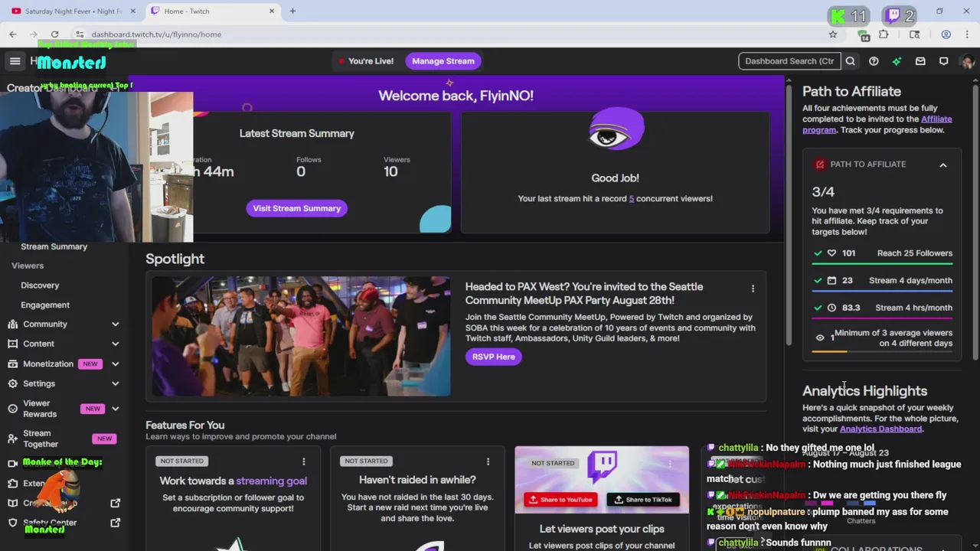Open the Affiliate program link
This screenshot has height=551, width=980.
point(877,125)
